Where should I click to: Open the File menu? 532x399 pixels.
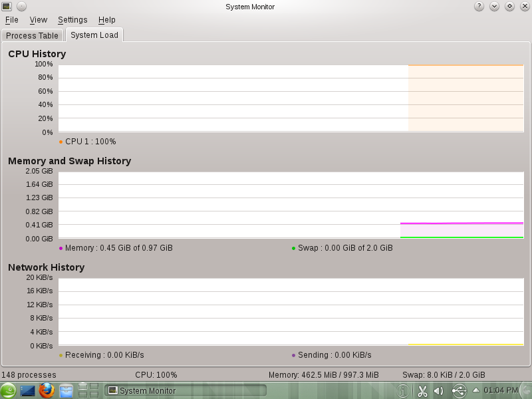(x=11, y=20)
